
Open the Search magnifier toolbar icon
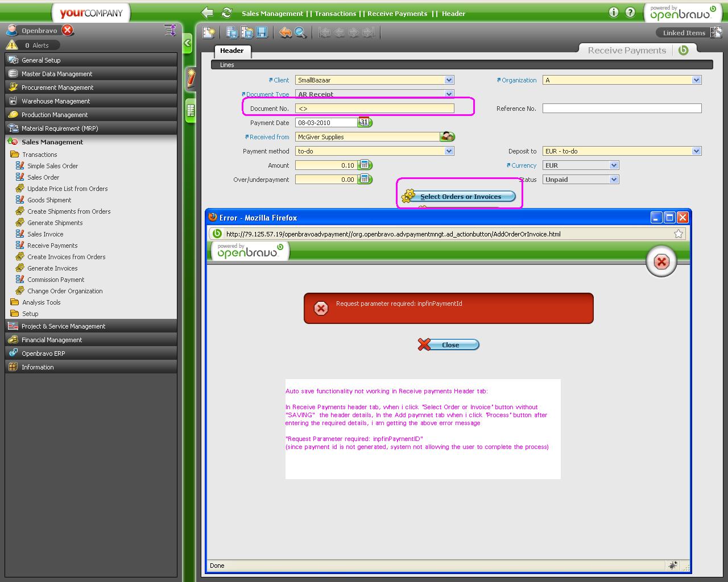300,32
